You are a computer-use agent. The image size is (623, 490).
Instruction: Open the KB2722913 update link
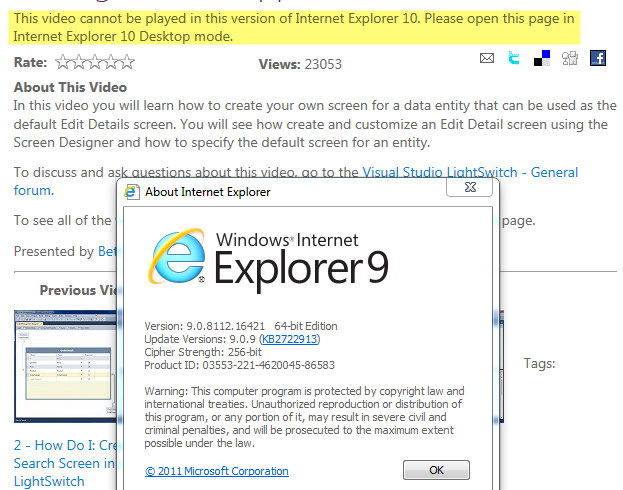[x=290, y=339]
